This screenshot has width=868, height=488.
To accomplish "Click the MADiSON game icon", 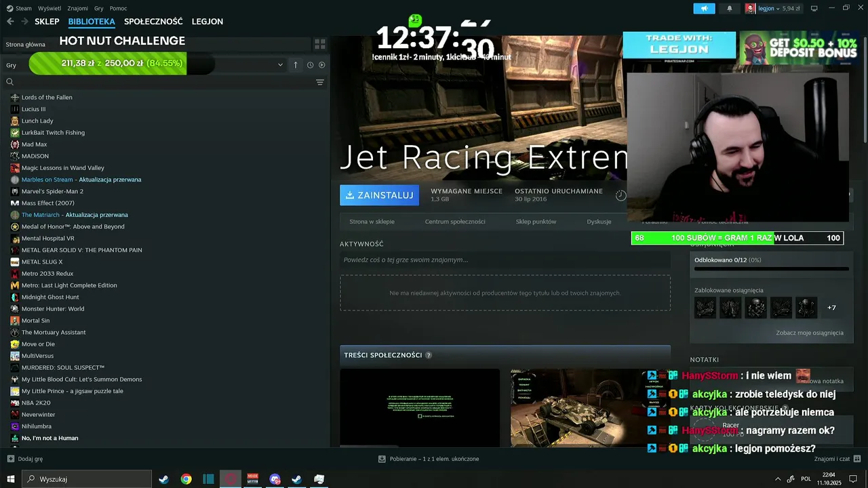I will tap(15, 156).
